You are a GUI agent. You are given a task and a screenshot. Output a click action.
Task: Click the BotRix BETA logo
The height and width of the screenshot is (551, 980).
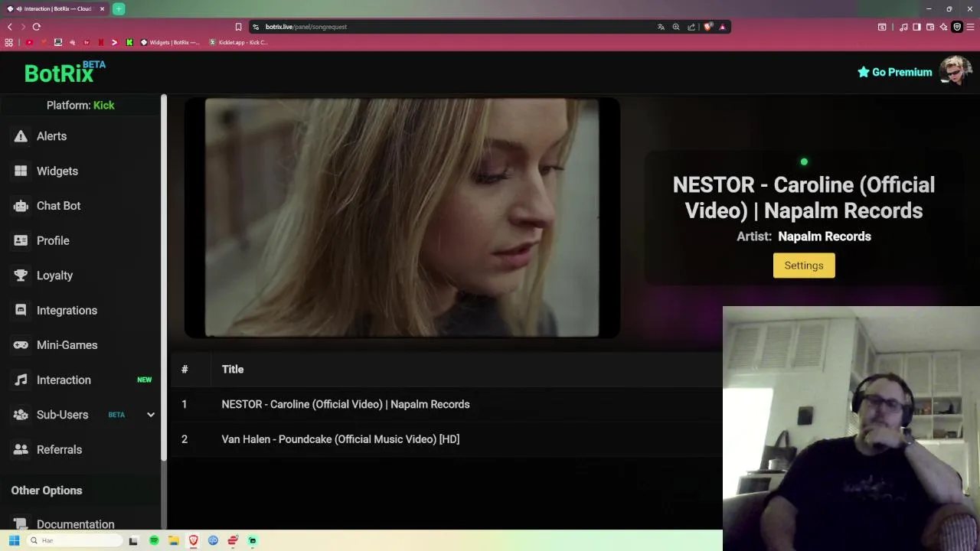[x=65, y=72]
